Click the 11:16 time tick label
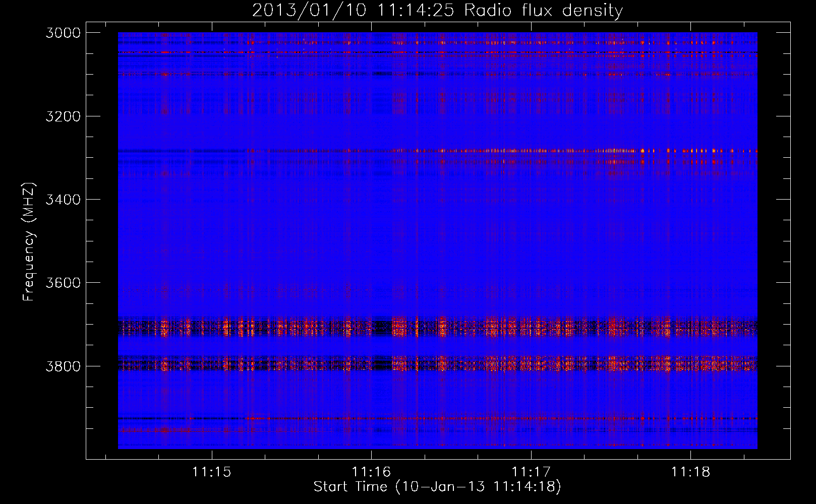This screenshot has width=816, height=504. (x=371, y=472)
